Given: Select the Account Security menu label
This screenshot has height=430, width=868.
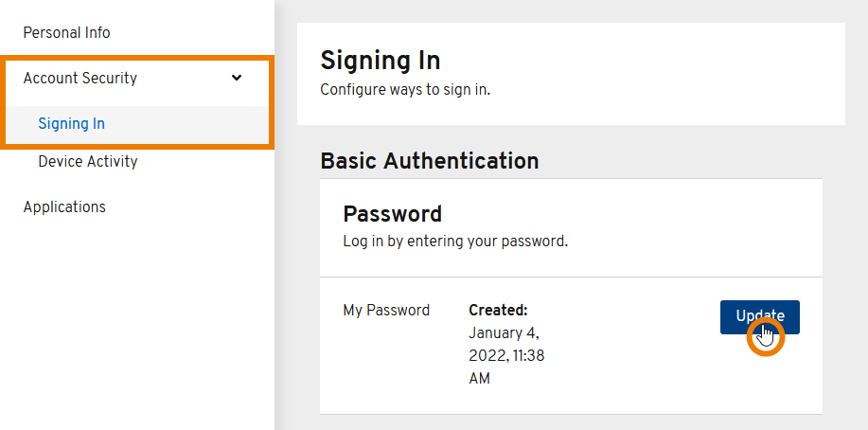Looking at the screenshot, I should click(x=80, y=79).
